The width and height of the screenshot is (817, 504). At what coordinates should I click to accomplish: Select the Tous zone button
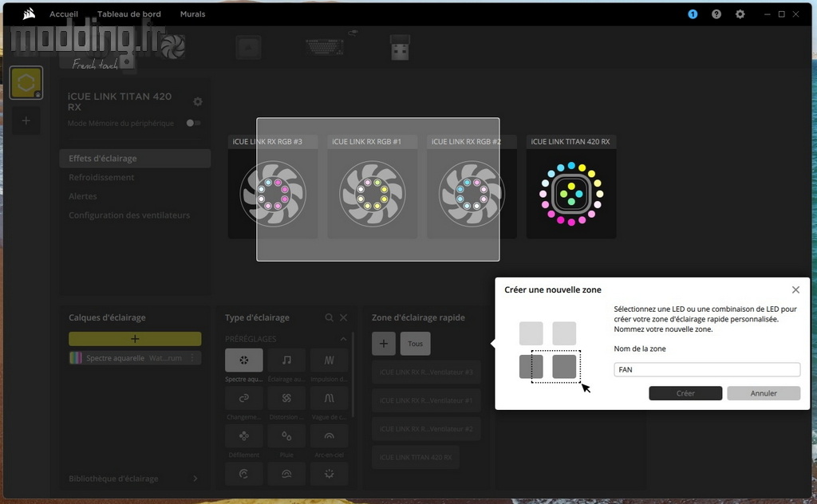pos(415,344)
